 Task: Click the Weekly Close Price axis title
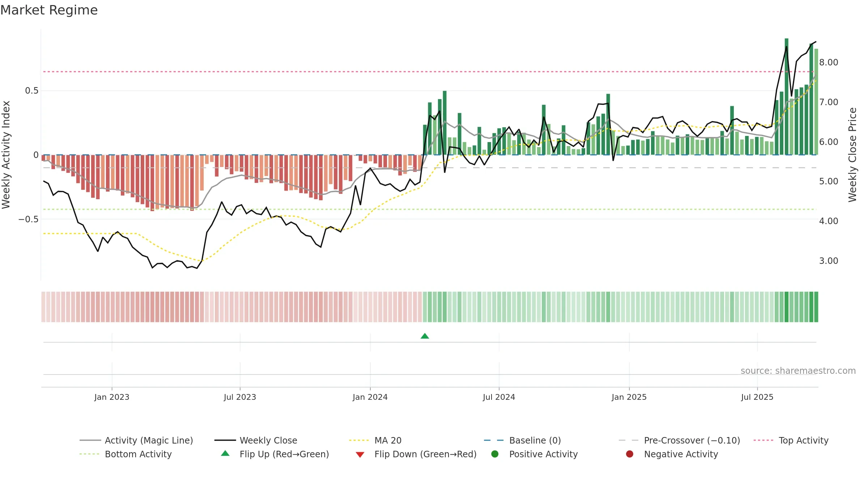[852, 155]
